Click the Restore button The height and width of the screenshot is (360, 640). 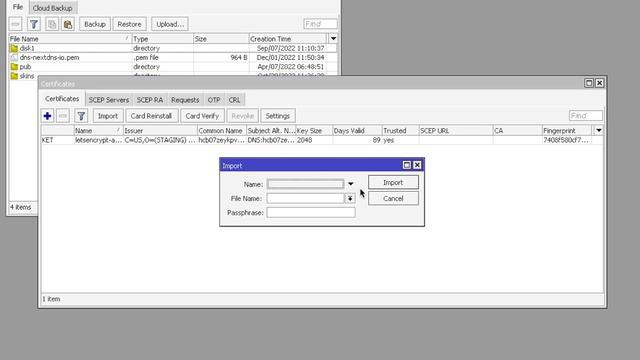click(x=129, y=24)
